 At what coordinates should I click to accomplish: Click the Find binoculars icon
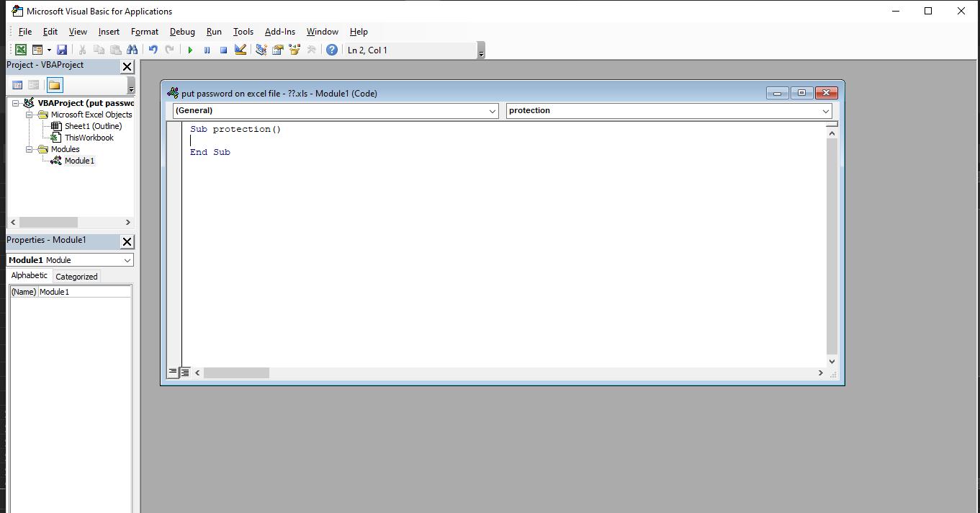pos(132,49)
